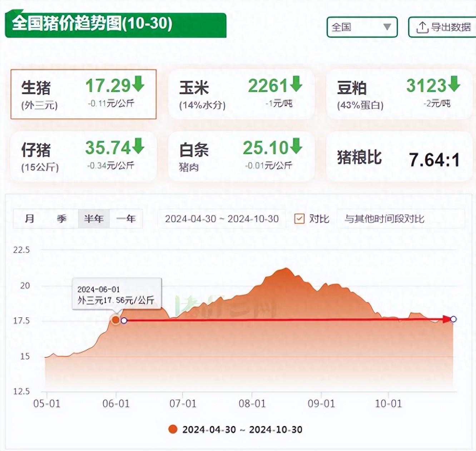The image size is (476, 451).
Task: Select the 玉米 price card
Action: click(242, 94)
